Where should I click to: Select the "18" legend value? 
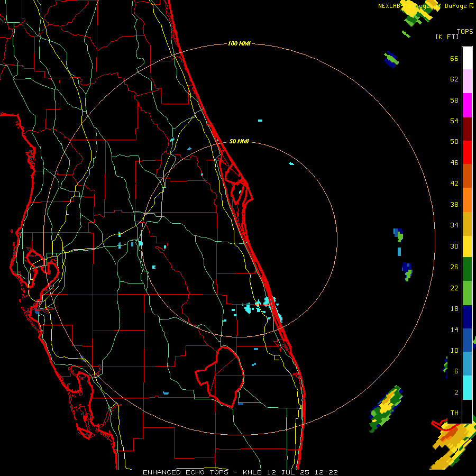(x=454, y=309)
